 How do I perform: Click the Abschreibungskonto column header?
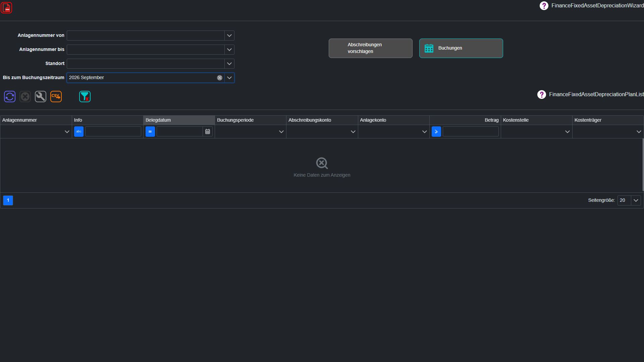tap(322, 120)
